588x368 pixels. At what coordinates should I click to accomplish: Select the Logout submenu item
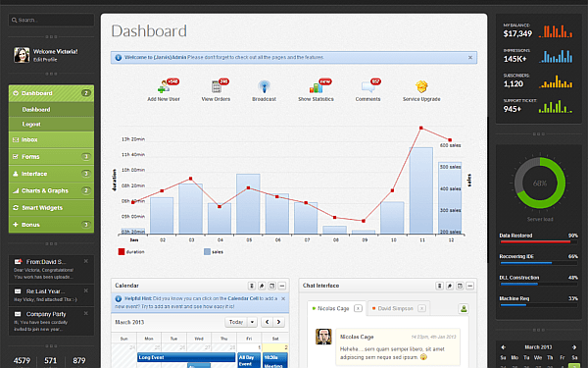(x=51, y=124)
